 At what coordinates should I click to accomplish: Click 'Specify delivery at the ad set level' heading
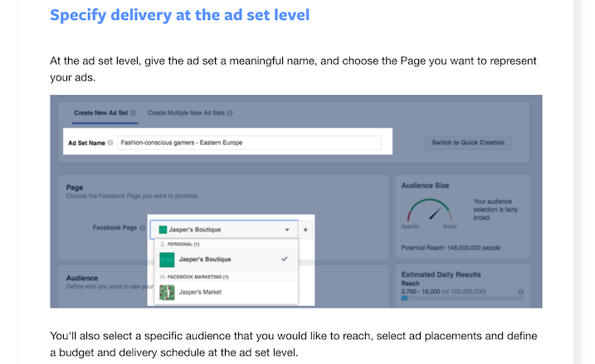coord(180,15)
